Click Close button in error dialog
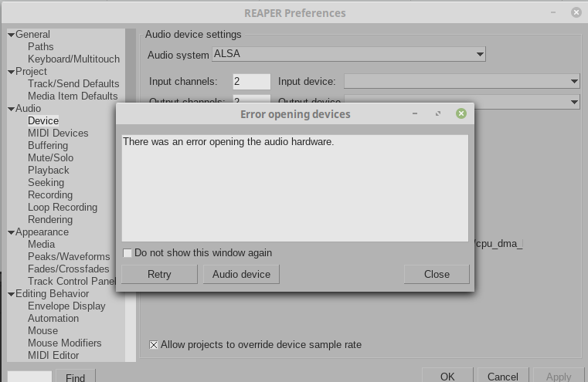Image resolution: width=588 pixels, height=382 pixels. point(437,275)
